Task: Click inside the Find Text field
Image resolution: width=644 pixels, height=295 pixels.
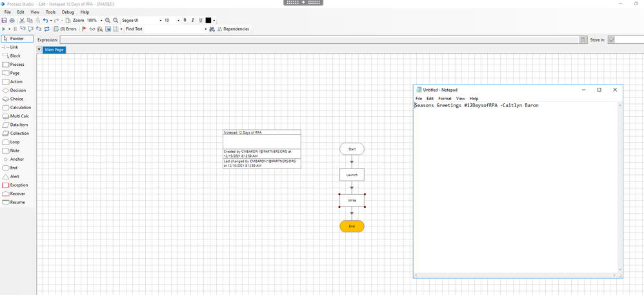Action: [x=173, y=29]
